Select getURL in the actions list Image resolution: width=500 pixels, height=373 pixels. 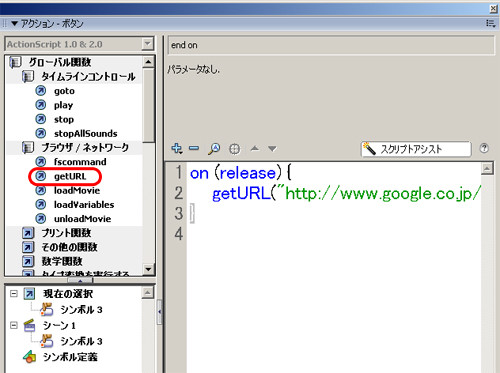pos(70,176)
